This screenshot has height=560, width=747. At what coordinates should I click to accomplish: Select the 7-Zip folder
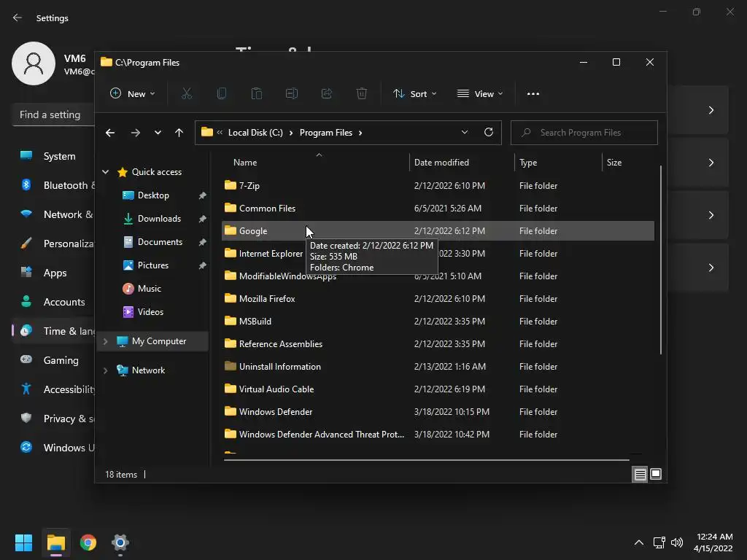[438, 186]
